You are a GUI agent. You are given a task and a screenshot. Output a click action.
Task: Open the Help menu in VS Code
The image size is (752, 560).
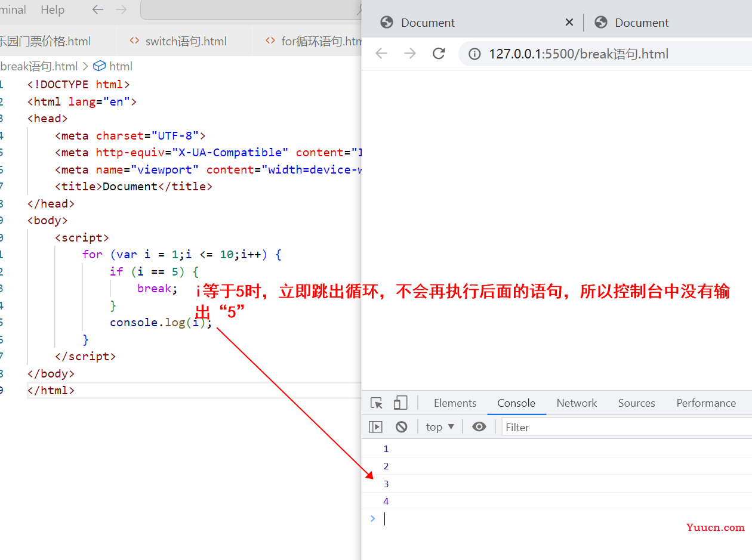point(53,10)
